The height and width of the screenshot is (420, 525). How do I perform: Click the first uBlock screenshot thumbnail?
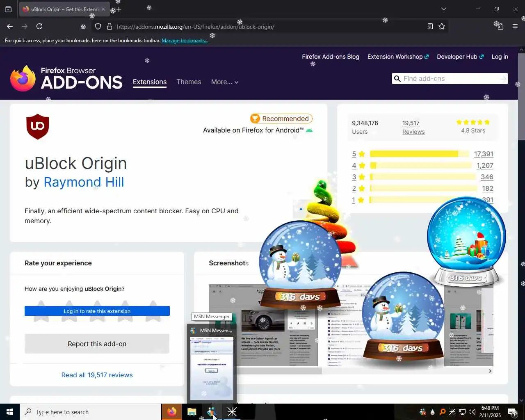click(x=263, y=325)
